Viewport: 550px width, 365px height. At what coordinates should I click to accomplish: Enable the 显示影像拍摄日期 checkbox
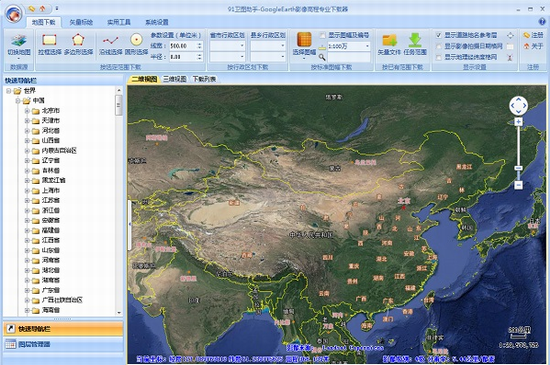coord(438,46)
